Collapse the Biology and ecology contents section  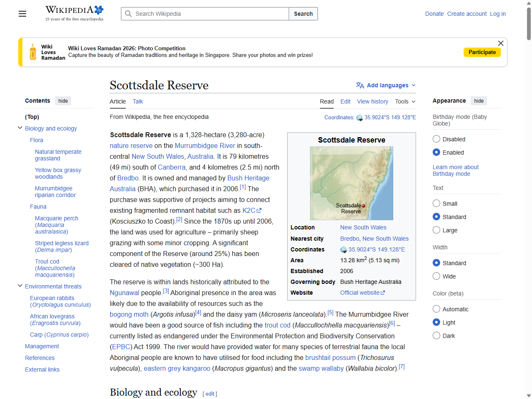click(x=20, y=128)
